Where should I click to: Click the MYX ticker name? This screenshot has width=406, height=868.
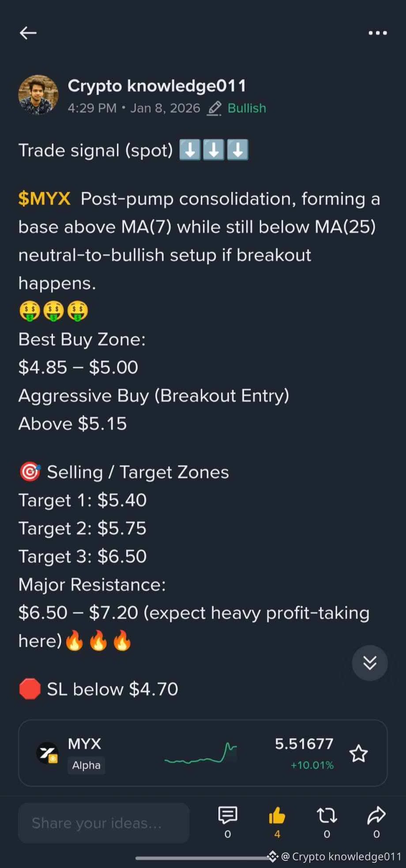click(x=84, y=744)
